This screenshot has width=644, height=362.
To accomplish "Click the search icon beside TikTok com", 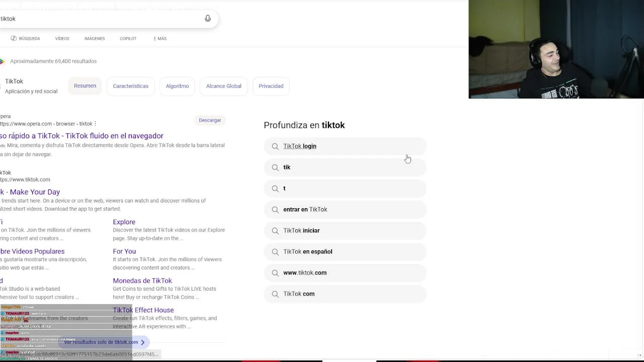I will tap(275, 294).
